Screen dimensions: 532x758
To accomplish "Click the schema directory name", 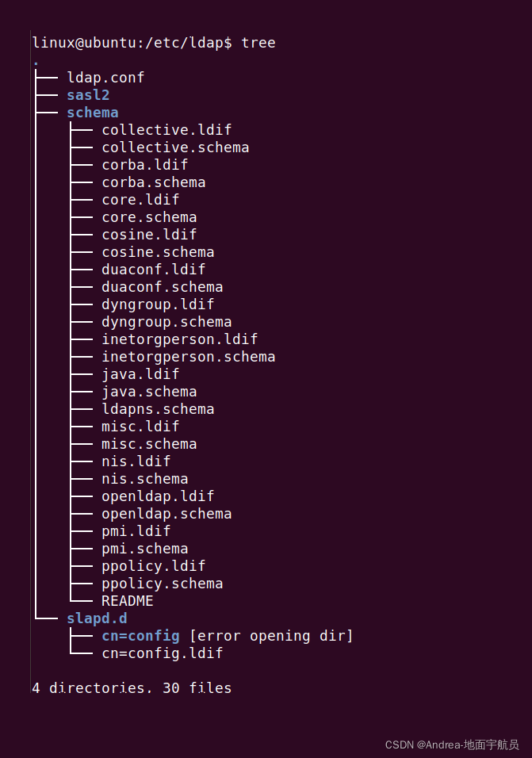I will [92, 112].
